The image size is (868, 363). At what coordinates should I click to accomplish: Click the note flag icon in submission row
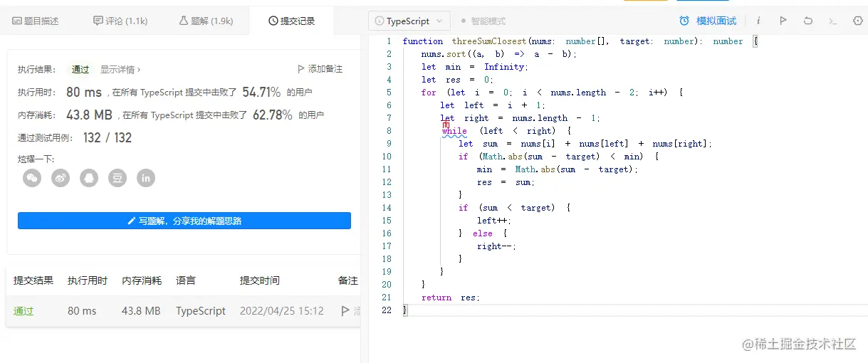click(346, 311)
